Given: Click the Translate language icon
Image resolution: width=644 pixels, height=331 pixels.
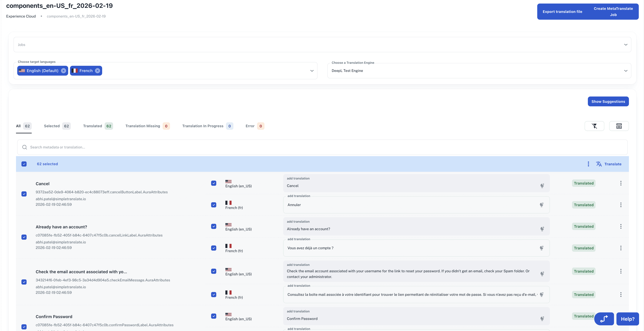Looking at the screenshot, I should point(599,164).
